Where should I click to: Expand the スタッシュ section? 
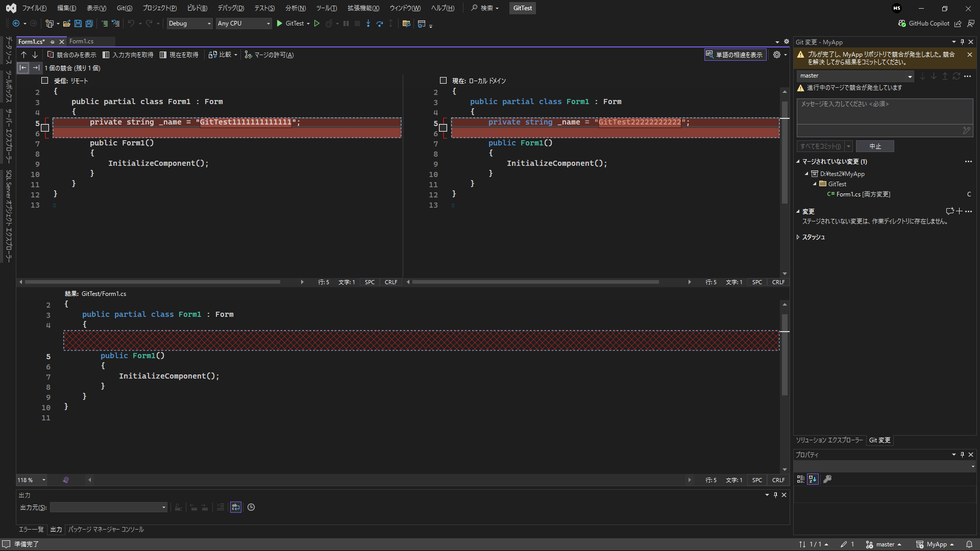tap(798, 237)
